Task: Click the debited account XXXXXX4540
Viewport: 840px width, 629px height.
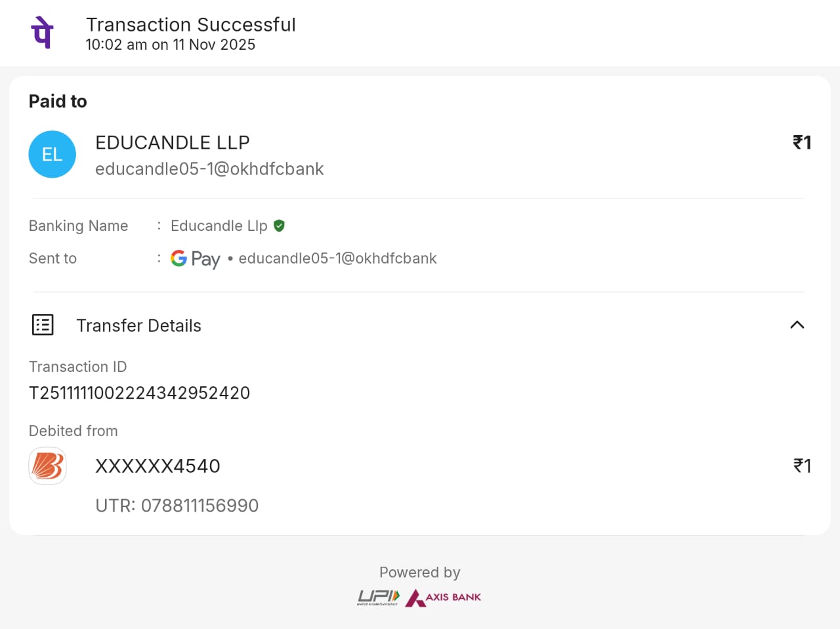Action: click(x=157, y=466)
